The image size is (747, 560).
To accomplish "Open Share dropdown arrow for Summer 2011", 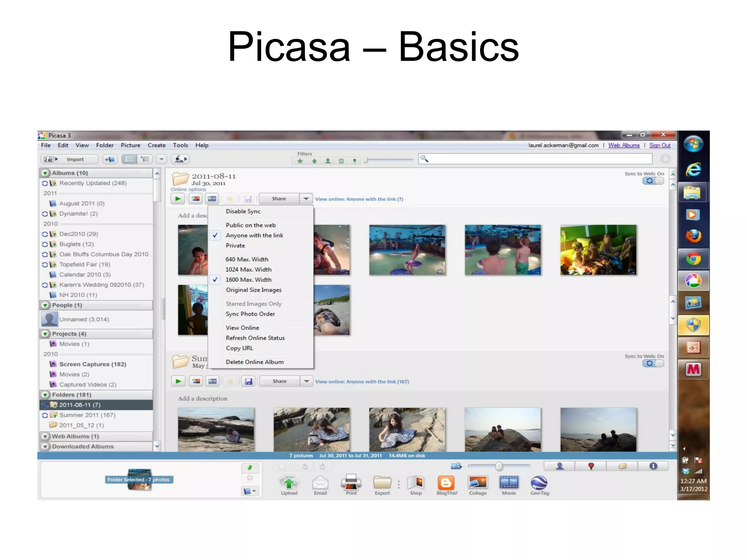I will click(307, 381).
